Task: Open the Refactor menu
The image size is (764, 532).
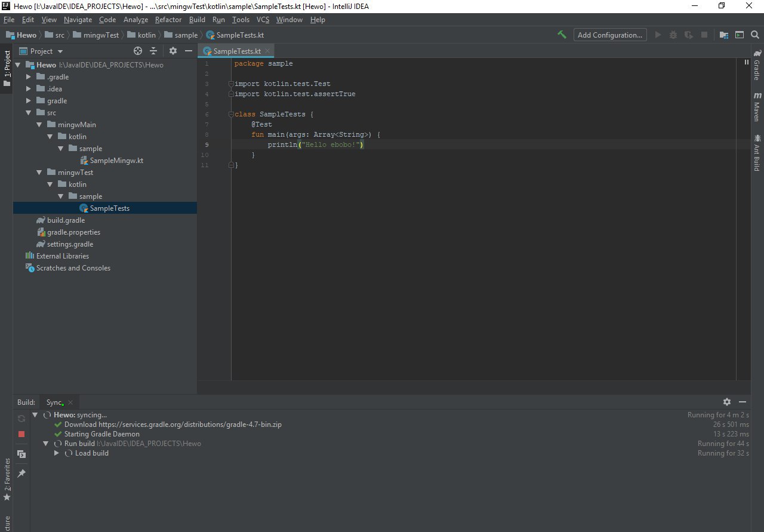Action: coord(168,20)
